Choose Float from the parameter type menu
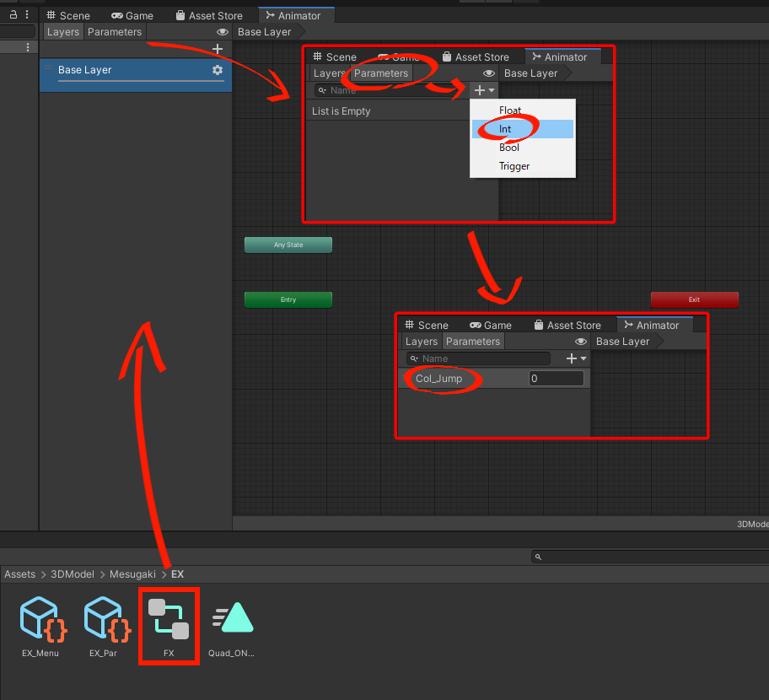 pos(510,110)
